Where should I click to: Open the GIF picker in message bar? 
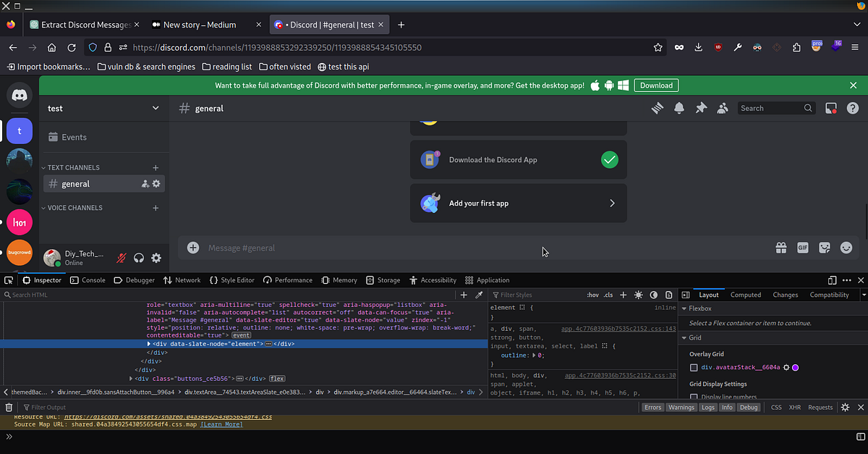[x=802, y=248]
